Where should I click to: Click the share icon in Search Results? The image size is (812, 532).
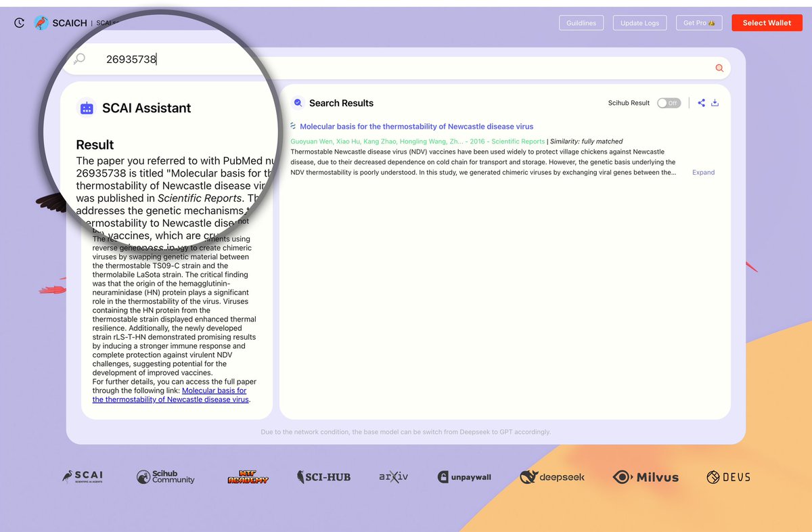point(701,103)
